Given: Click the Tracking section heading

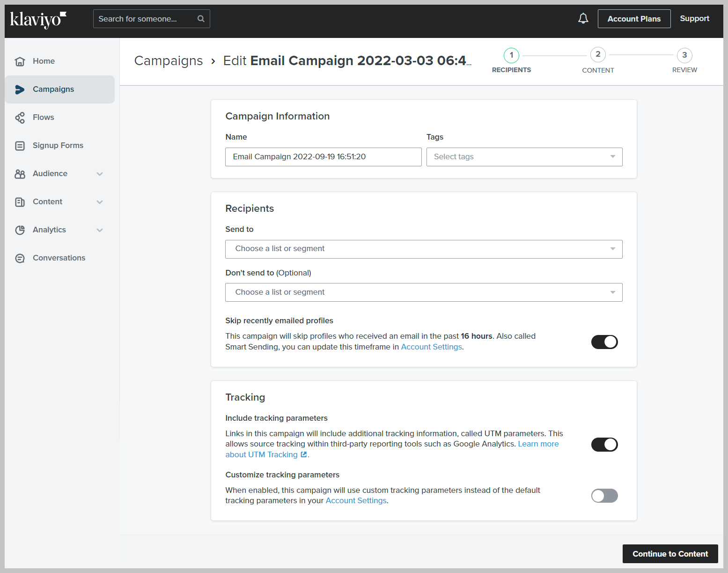Looking at the screenshot, I should click(x=245, y=397).
